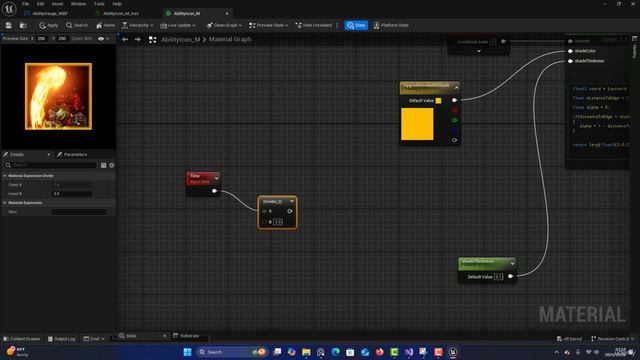Click the Divide node B value box

(278, 222)
